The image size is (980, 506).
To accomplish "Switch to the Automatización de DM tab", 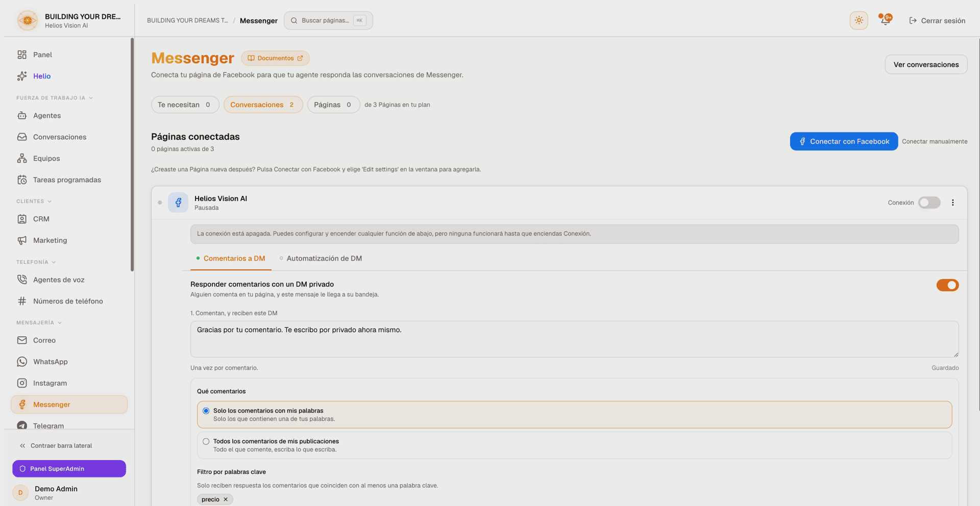I will click(321, 259).
